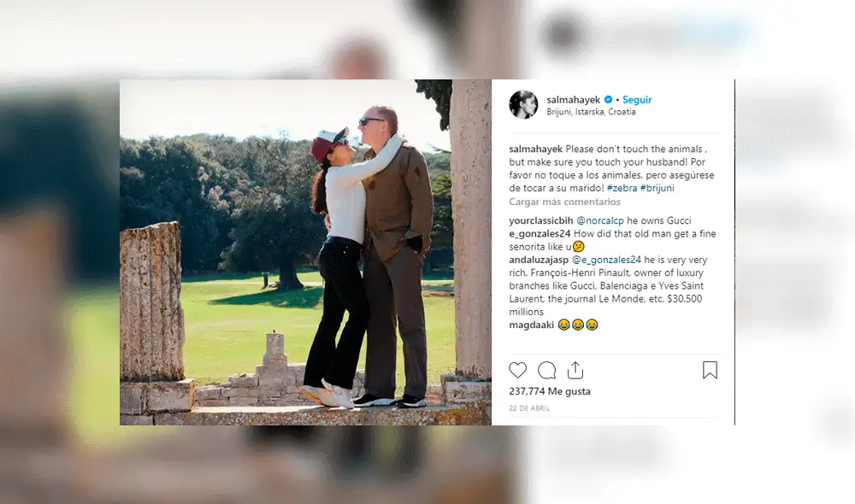Expand Cargar más comentarios
855x504 pixels.
[564, 202]
